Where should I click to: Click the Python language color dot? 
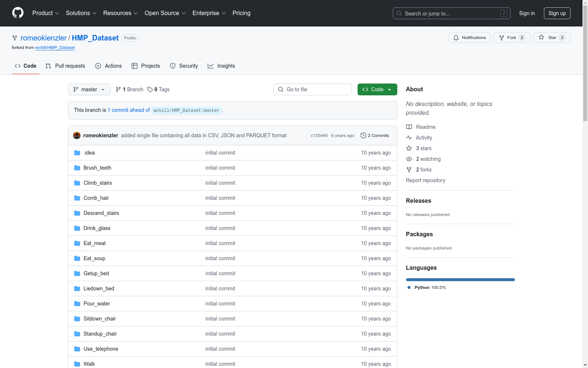(x=409, y=287)
